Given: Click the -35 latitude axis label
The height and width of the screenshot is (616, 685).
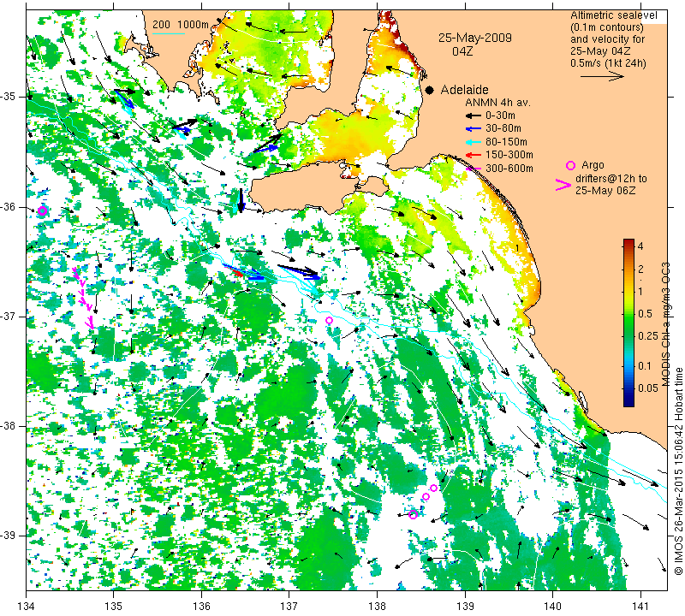Looking at the screenshot, I should (x=8, y=97).
